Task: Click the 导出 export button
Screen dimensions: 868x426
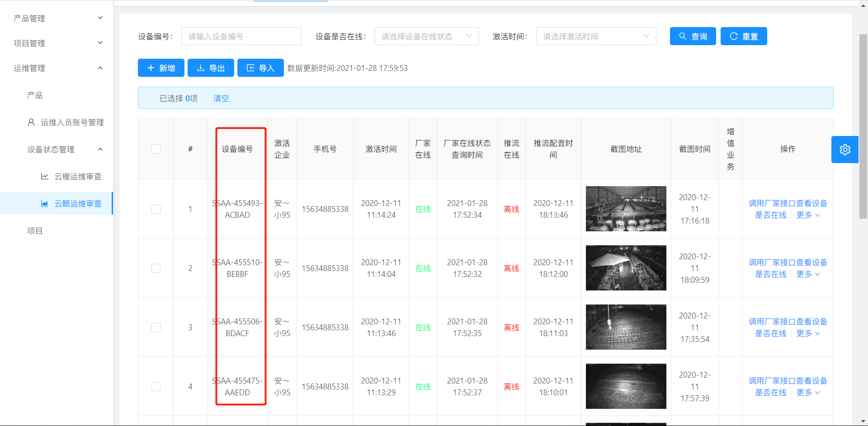Action: [x=211, y=68]
